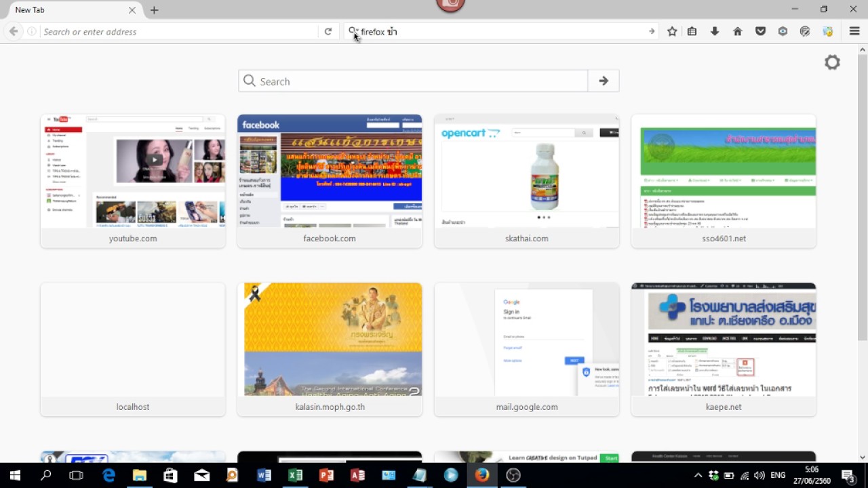The height and width of the screenshot is (488, 868).
Task: Open the sso4601.net tile
Action: [724, 181]
